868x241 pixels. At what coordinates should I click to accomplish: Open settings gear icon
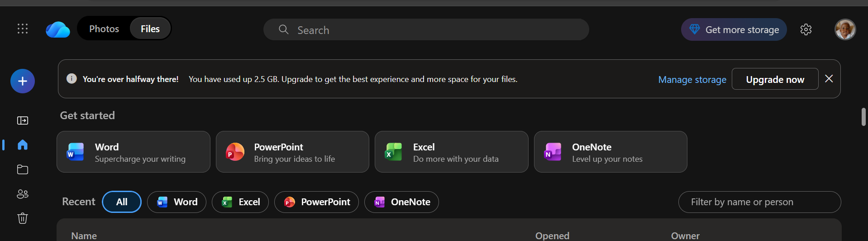806,29
